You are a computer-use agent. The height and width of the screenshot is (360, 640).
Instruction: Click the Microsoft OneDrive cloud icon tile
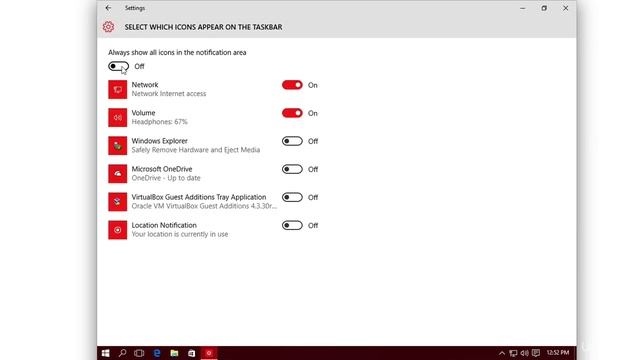pos(118,174)
